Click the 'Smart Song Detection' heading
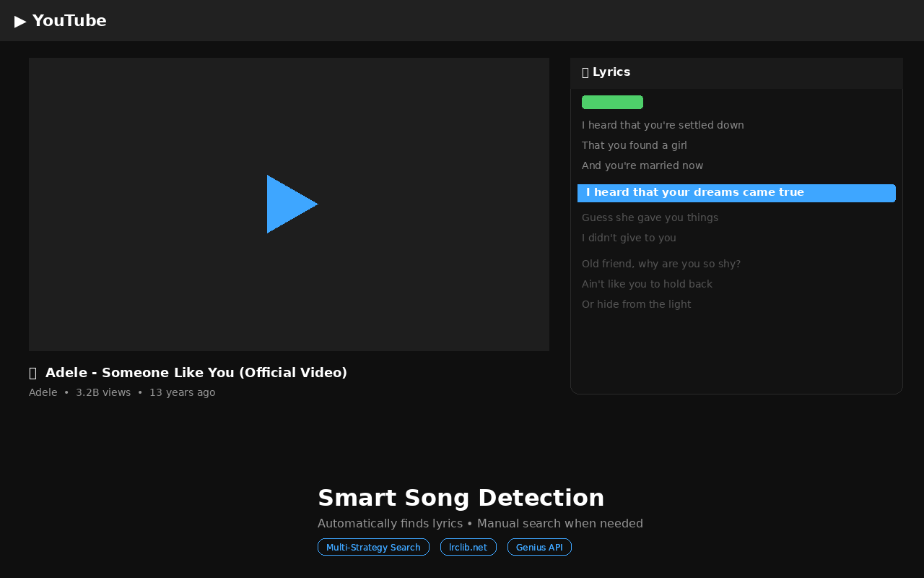Image resolution: width=924 pixels, height=578 pixels. 461,498
